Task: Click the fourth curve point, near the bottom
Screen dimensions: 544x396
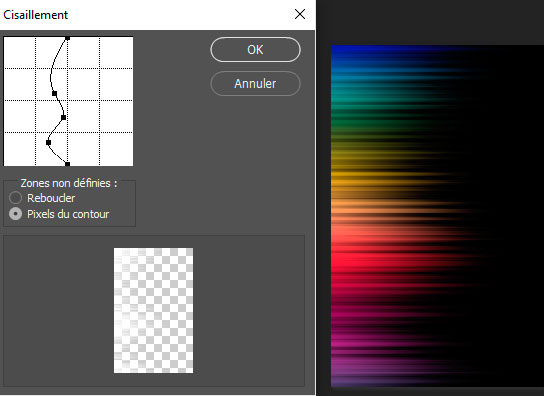Action: click(x=49, y=142)
